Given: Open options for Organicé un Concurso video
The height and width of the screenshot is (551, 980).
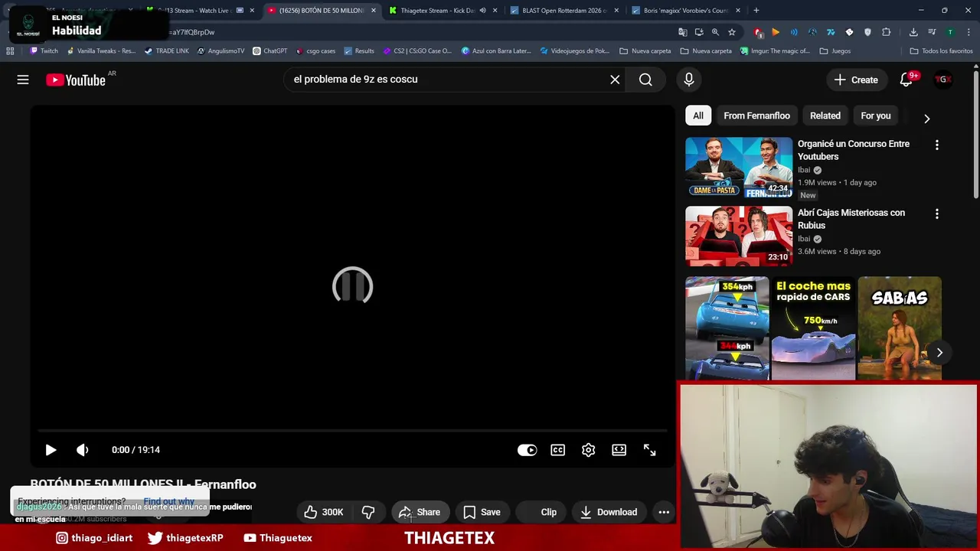Looking at the screenshot, I should [x=936, y=145].
